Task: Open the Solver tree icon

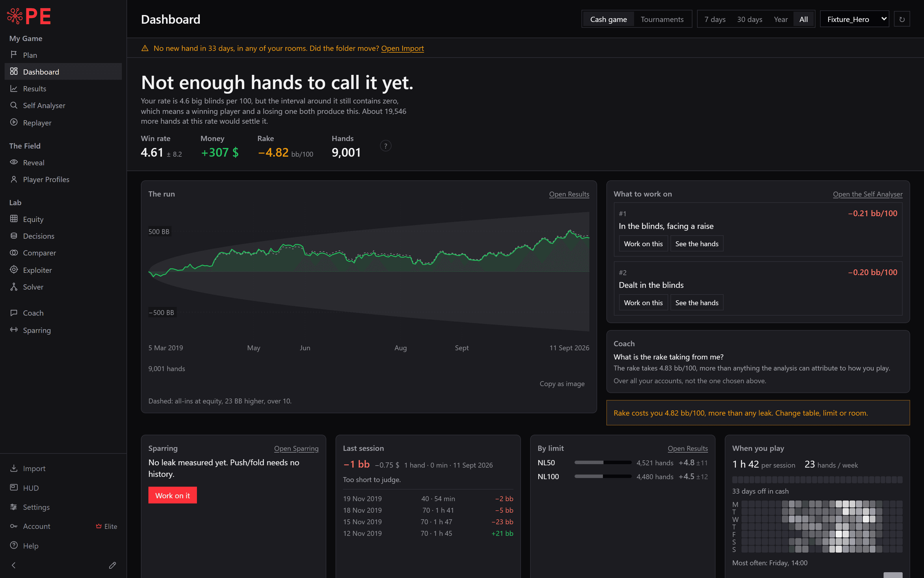Action: click(x=14, y=287)
